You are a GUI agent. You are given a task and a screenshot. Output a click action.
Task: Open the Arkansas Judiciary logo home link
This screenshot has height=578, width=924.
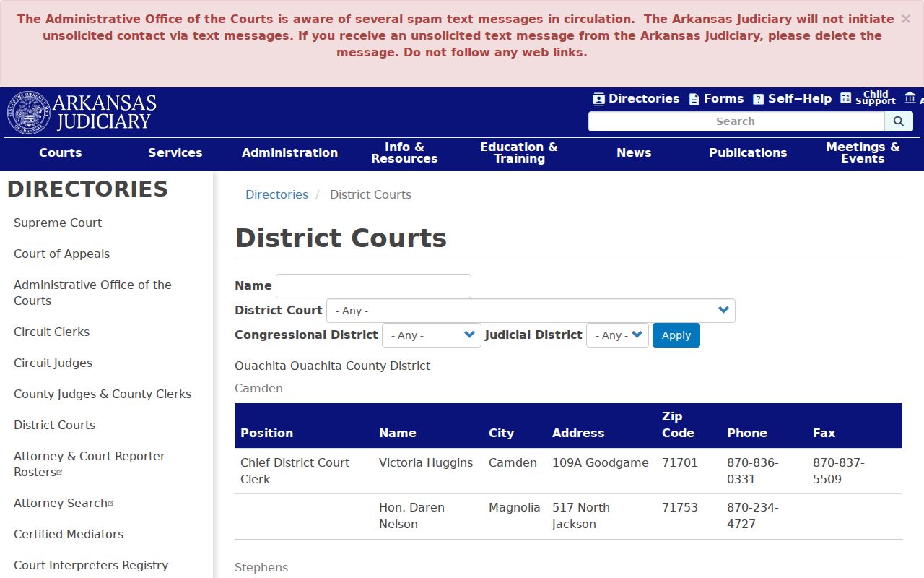coord(82,113)
